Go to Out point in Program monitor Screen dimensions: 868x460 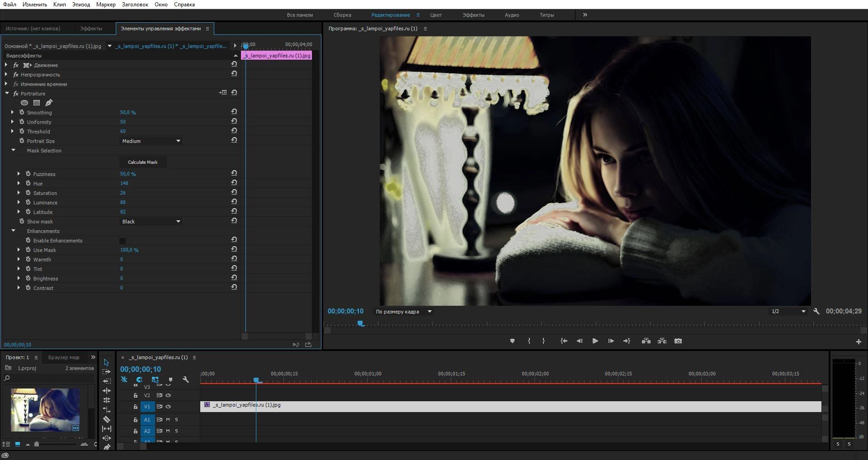pos(627,341)
